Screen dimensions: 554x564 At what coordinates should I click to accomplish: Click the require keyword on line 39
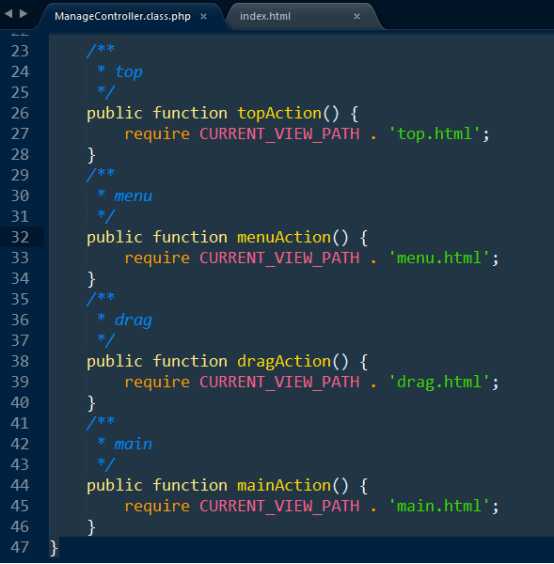157,382
